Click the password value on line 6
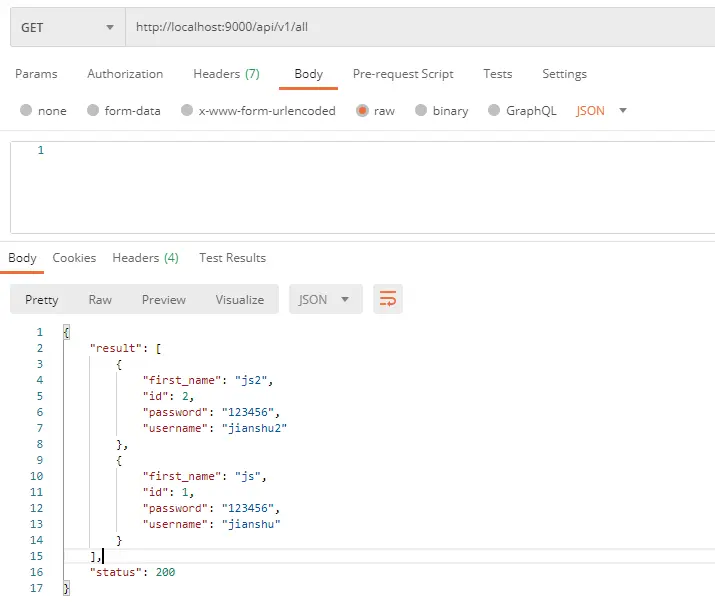715x605 pixels. click(248, 412)
